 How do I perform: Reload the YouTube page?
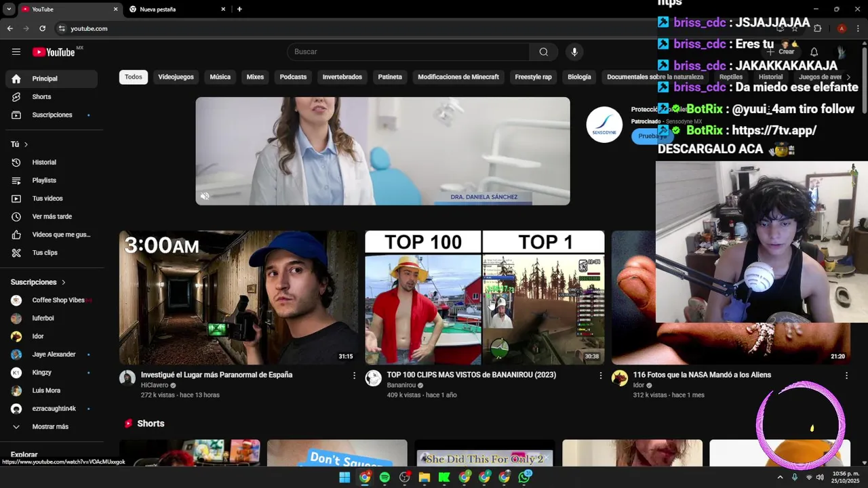pos(42,28)
